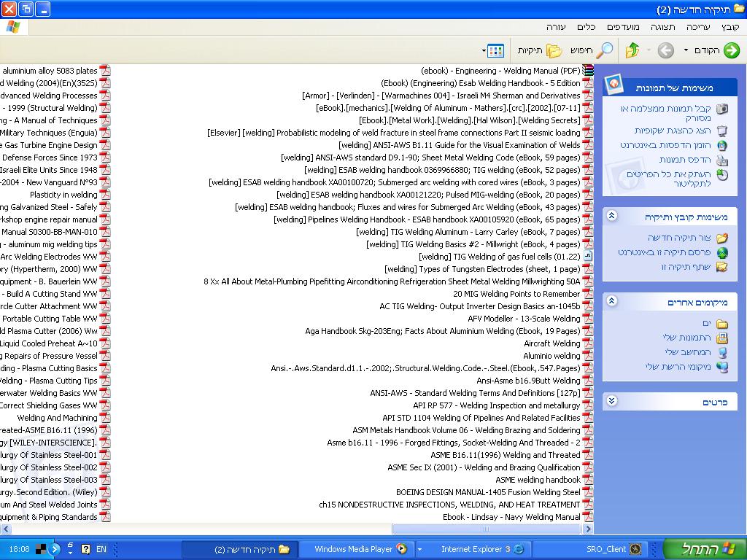Click the green Back (הקודם) arrow button
Screen dimensions: 747x560
730,50
